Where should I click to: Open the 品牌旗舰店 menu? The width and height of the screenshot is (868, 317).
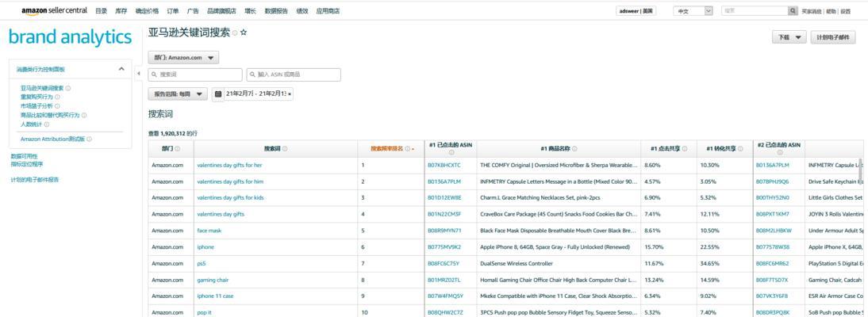pyautogui.click(x=221, y=11)
